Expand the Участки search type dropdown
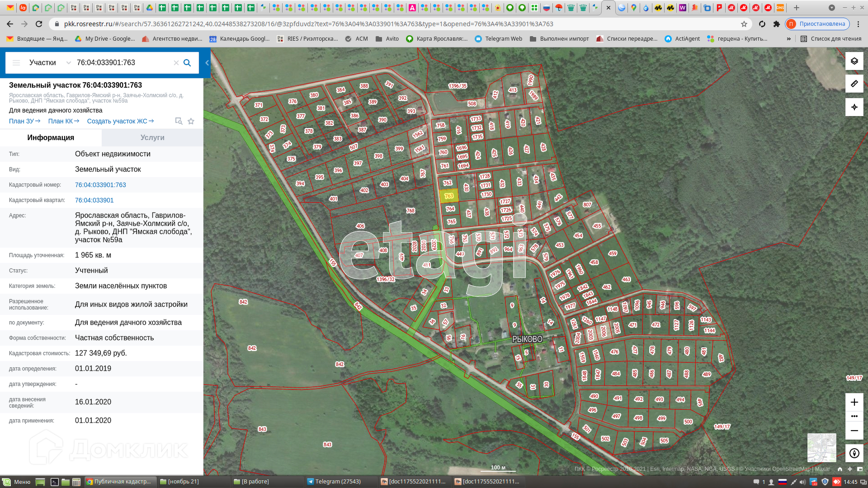868x488 pixels. (x=68, y=63)
